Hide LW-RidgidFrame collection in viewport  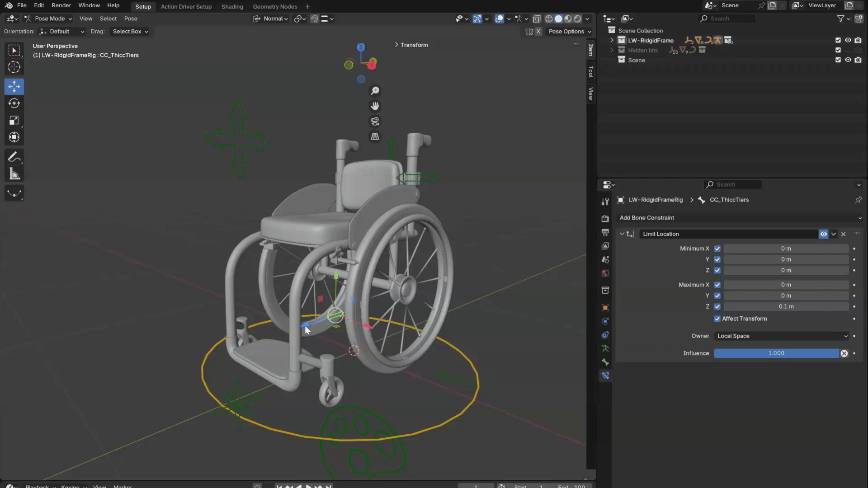[x=848, y=40]
